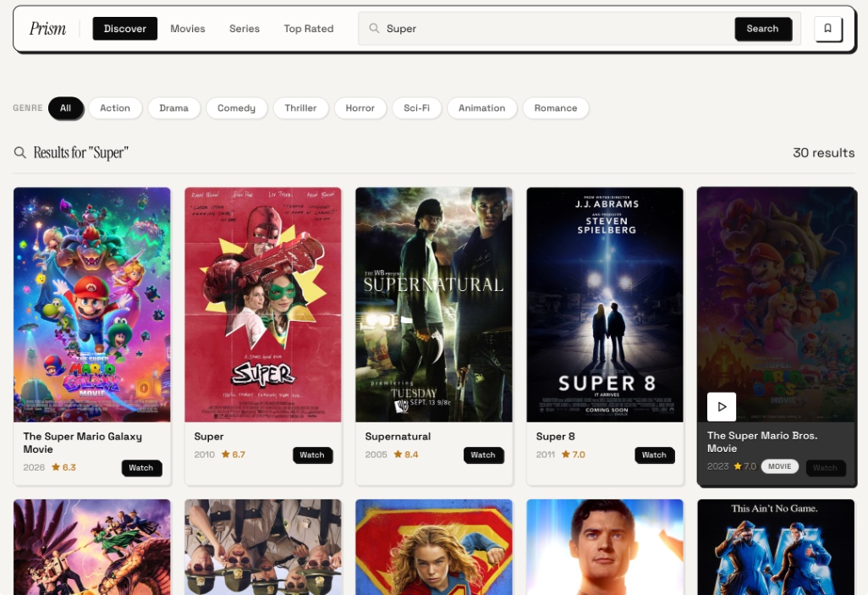Click the results magnifier icon beside heading
This screenshot has height=595, width=868.
click(20, 152)
